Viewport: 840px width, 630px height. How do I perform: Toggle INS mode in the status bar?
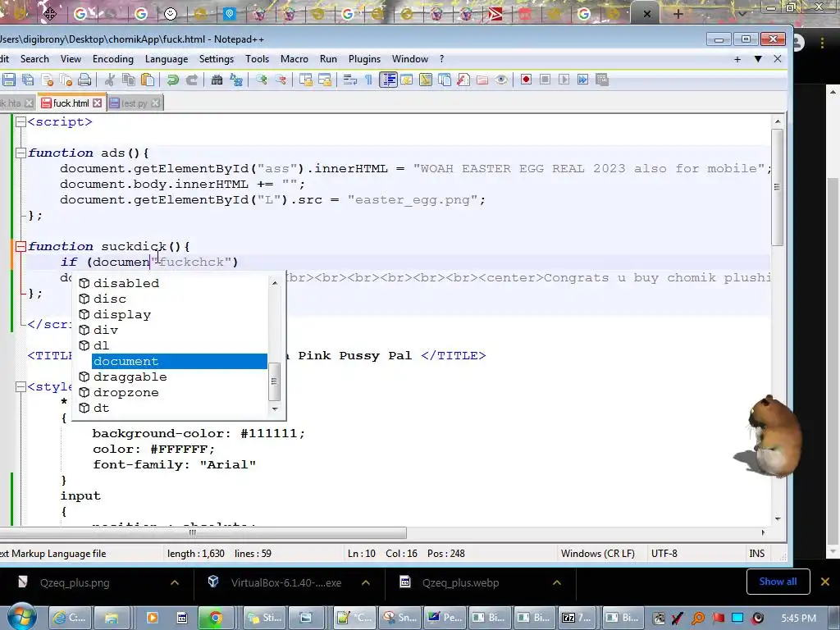click(756, 554)
